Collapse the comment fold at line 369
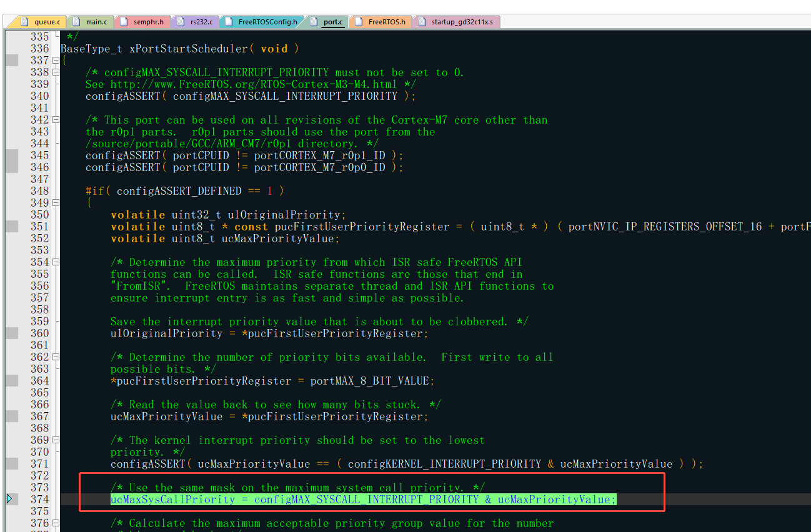 [x=56, y=440]
